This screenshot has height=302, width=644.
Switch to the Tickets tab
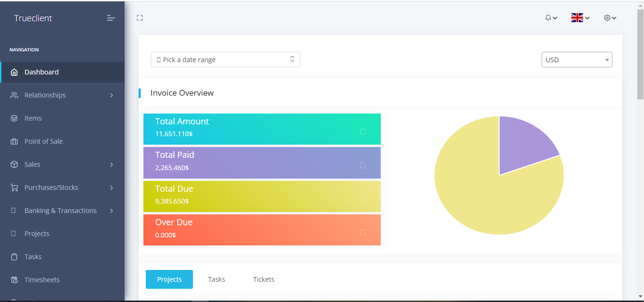(263, 279)
